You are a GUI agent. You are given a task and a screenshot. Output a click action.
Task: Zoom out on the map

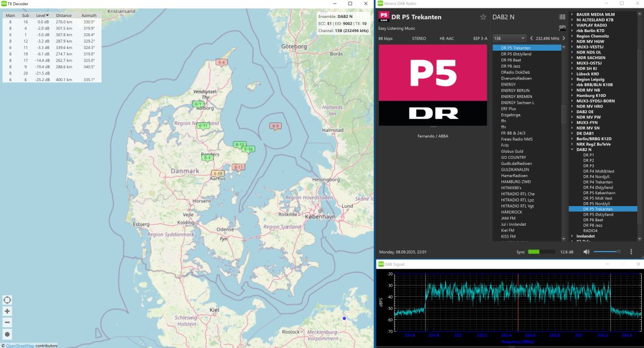click(7, 323)
